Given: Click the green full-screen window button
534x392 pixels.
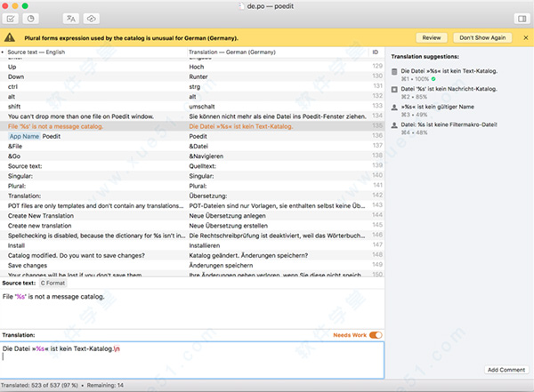Looking at the screenshot, I should [x=25, y=6].
